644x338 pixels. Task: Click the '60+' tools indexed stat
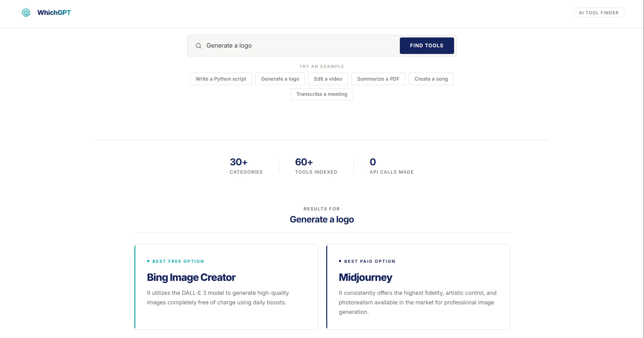304,162
